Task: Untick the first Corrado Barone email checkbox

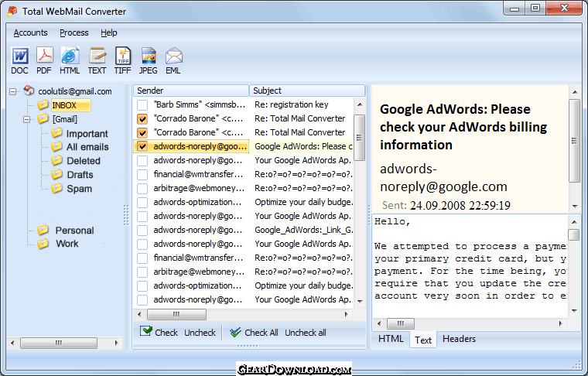Action: point(142,119)
